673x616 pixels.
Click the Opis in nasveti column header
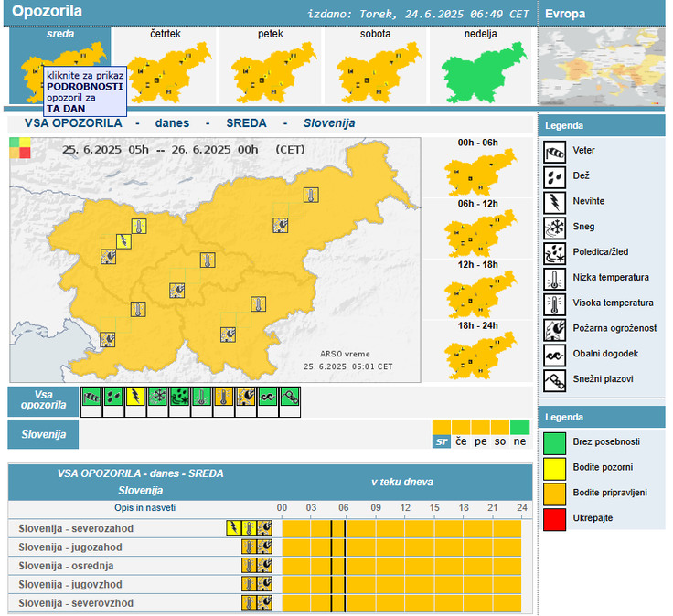tap(144, 507)
